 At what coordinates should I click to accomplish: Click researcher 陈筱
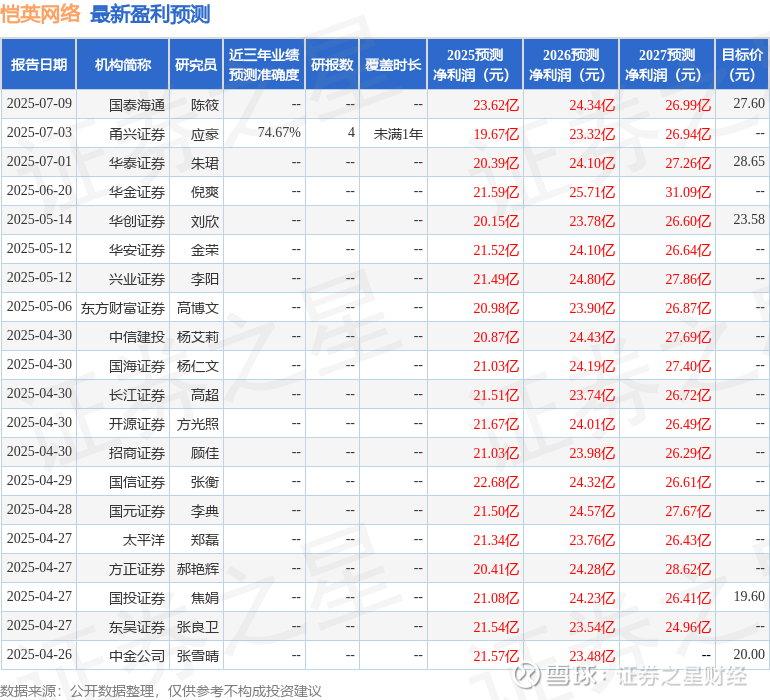click(205, 105)
